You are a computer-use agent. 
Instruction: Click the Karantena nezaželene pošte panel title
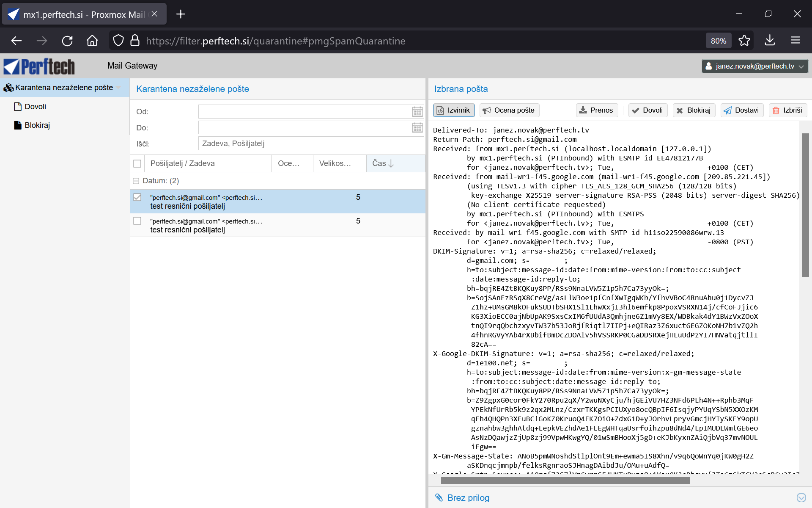point(192,89)
